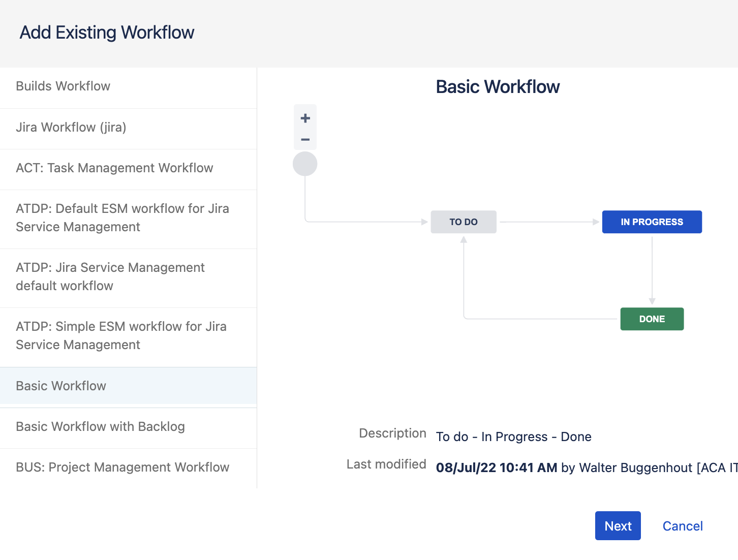Click the Next button
The image size is (738, 560).
click(618, 525)
